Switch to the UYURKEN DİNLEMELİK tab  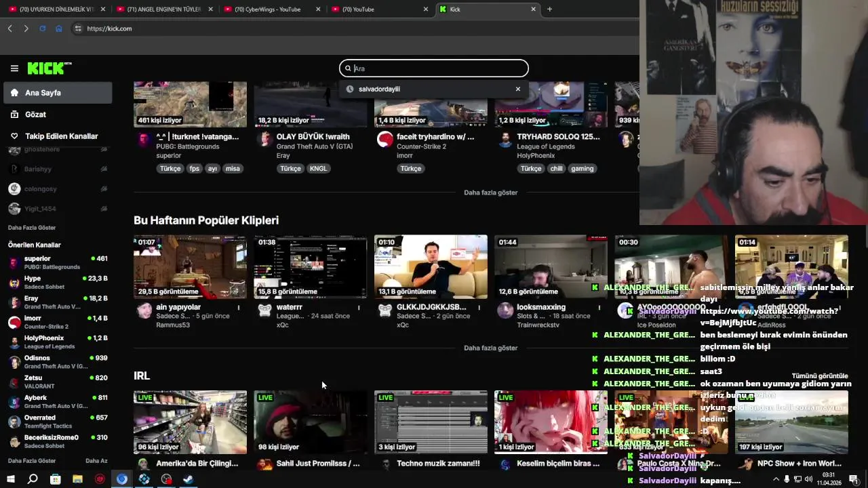click(x=56, y=9)
